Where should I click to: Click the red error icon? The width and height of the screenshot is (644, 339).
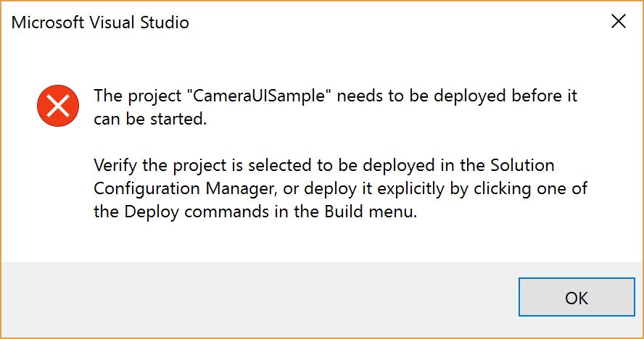(x=57, y=107)
